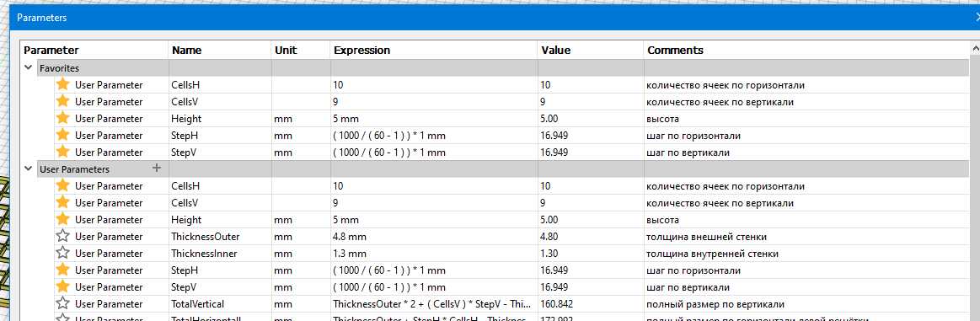The image size is (980, 321).
Task: Select StepV name in Favorites group
Action: point(220,152)
